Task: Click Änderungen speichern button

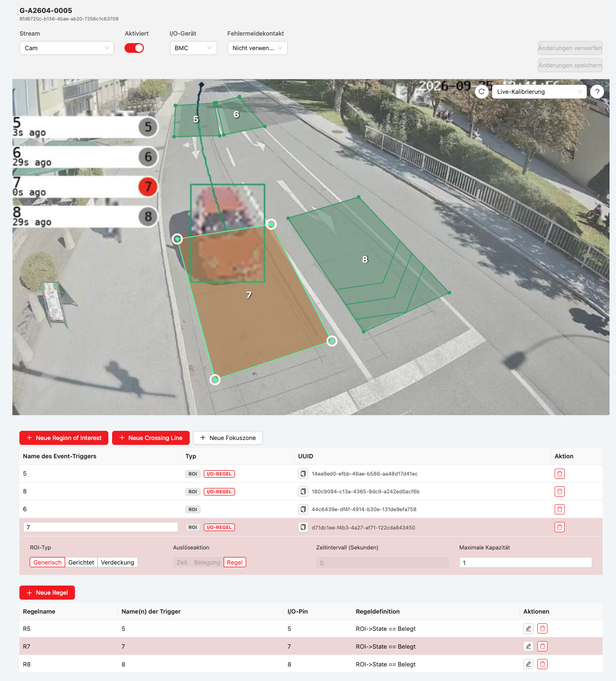Action: coord(570,65)
